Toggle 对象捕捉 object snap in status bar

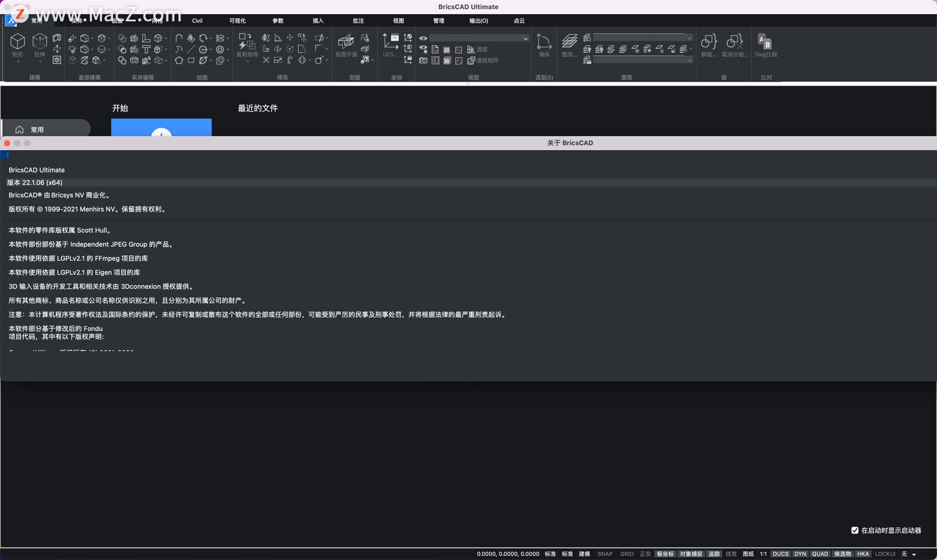(691, 554)
